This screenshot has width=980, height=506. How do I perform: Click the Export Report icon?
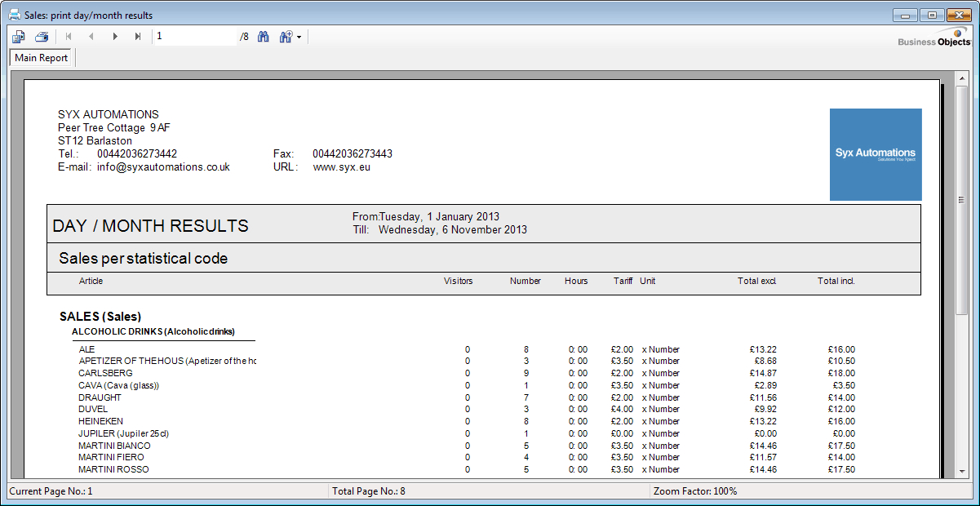[x=17, y=36]
